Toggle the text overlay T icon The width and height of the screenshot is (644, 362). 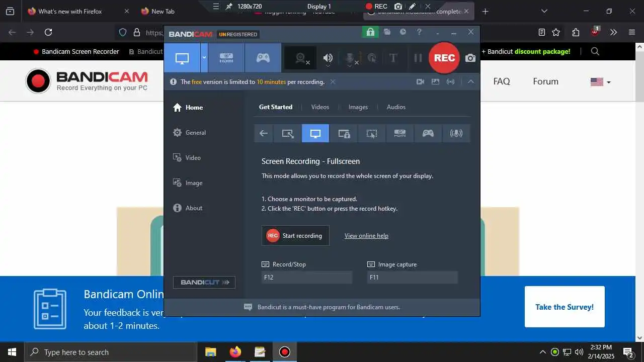[x=393, y=58]
